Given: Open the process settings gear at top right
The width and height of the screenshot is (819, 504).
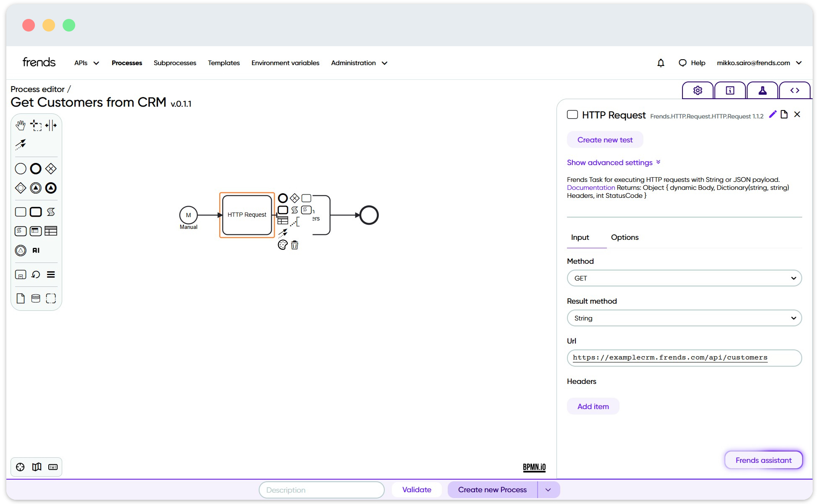Looking at the screenshot, I should pyautogui.click(x=697, y=90).
